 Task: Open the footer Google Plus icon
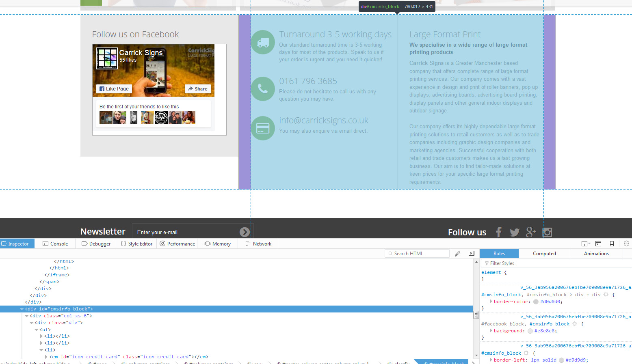click(x=531, y=232)
